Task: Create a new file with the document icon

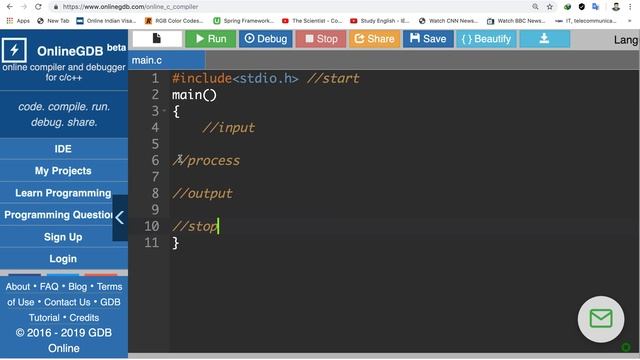Action: [x=157, y=39]
